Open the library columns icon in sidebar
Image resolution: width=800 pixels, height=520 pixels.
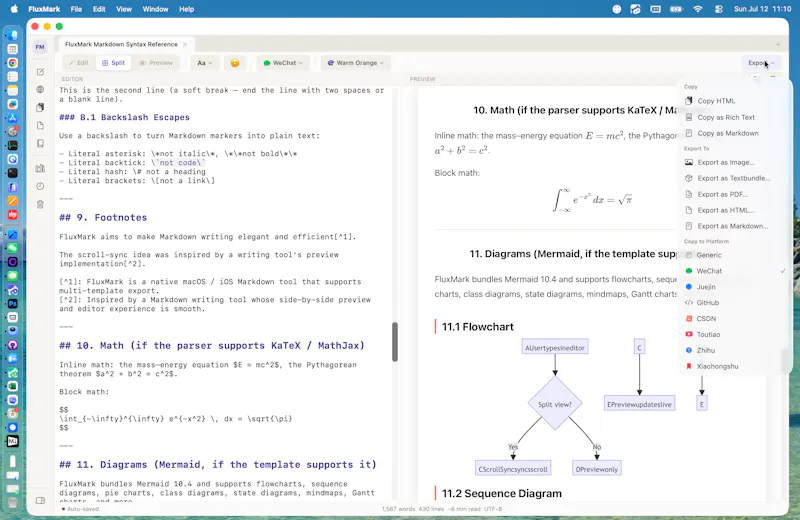point(40,168)
